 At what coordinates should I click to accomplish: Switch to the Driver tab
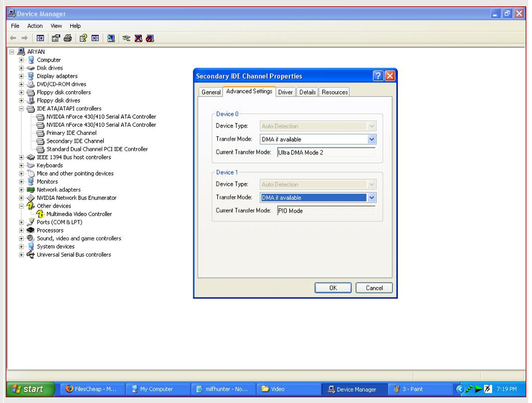click(286, 92)
